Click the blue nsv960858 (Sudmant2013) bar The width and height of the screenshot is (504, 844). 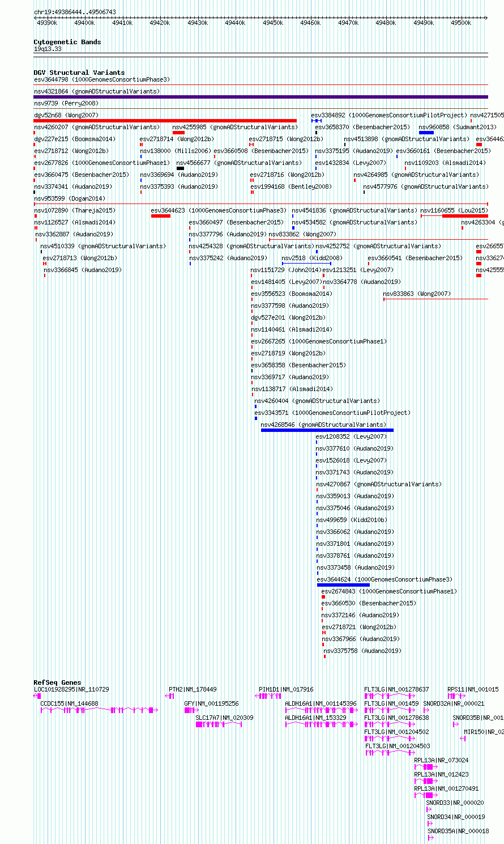(x=426, y=133)
